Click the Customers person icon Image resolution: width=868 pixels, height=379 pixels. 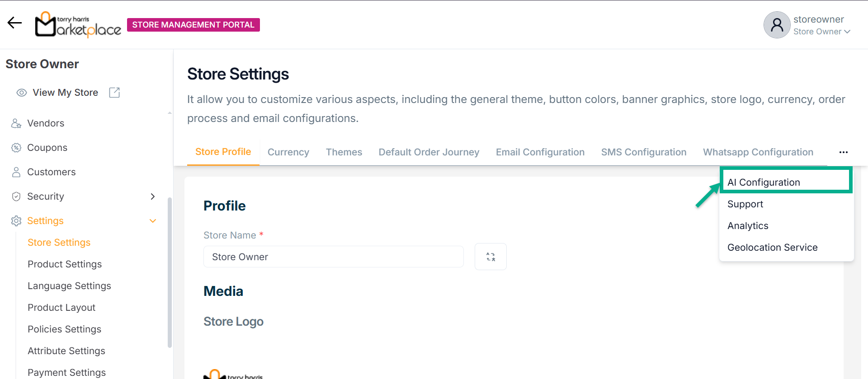(16, 172)
